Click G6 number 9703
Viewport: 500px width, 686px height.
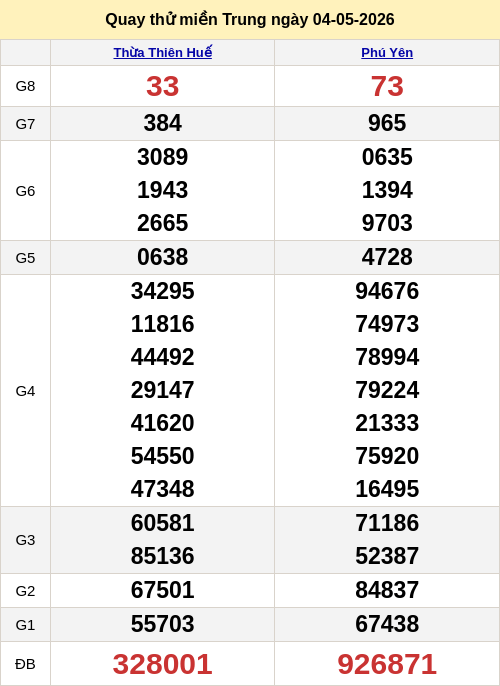tap(387, 223)
